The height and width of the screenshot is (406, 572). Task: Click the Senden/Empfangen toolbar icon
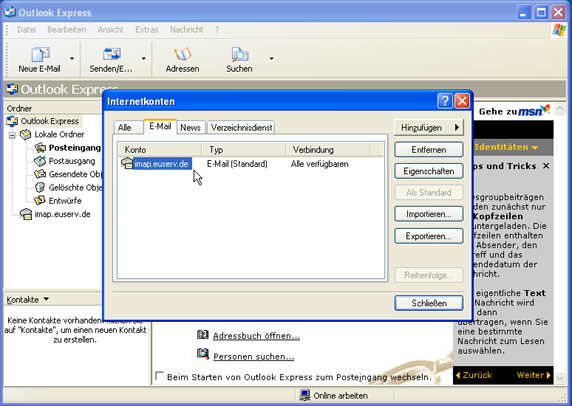(112, 54)
